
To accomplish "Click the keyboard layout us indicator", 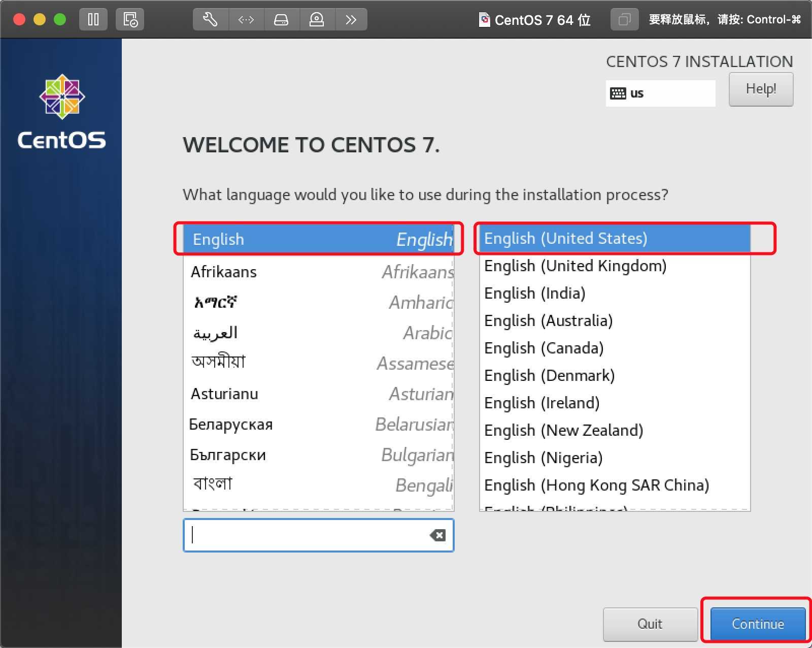I will click(x=660, y=93).
